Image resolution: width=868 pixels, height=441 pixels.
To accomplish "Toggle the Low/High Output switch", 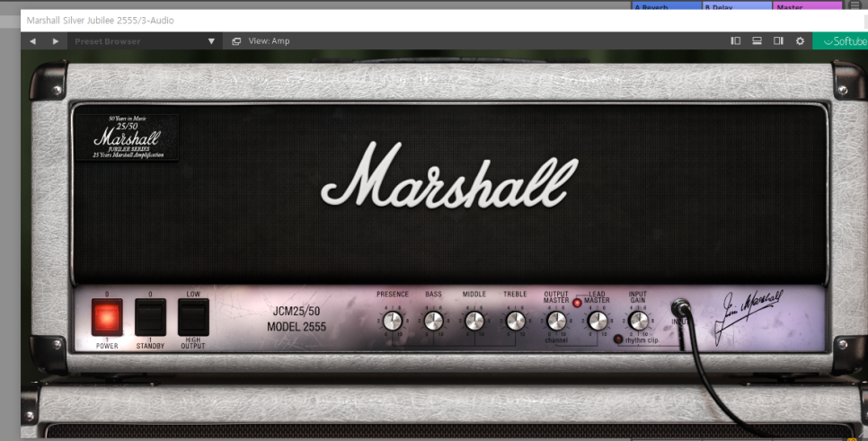I will point(193,317).
